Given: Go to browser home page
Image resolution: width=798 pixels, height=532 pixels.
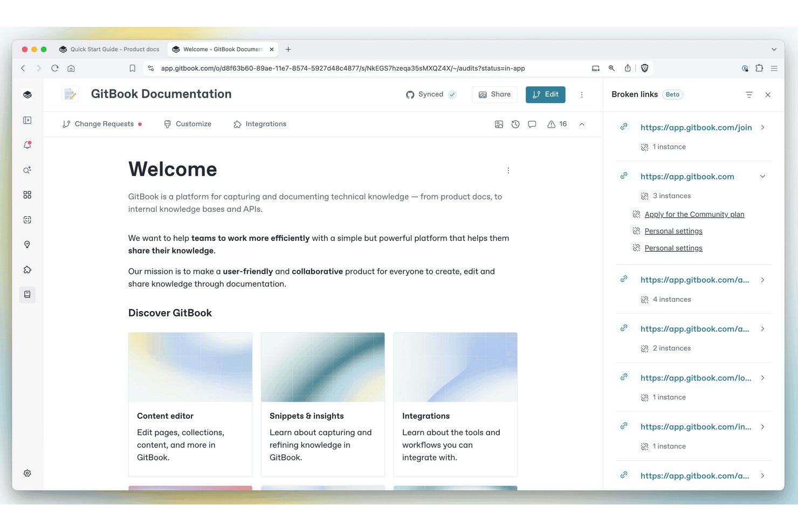Looking at the screenshot, I should pos(71,68).
